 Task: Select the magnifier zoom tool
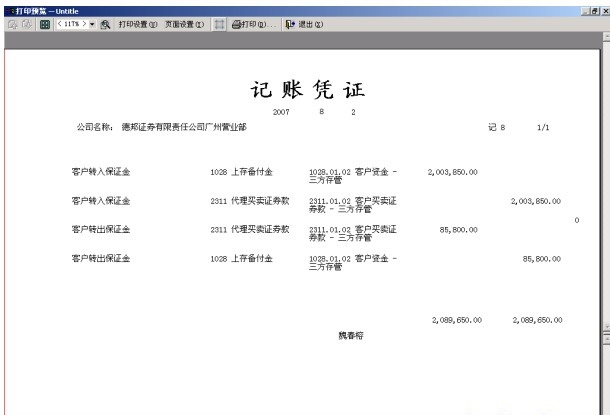tap(105, 22)
